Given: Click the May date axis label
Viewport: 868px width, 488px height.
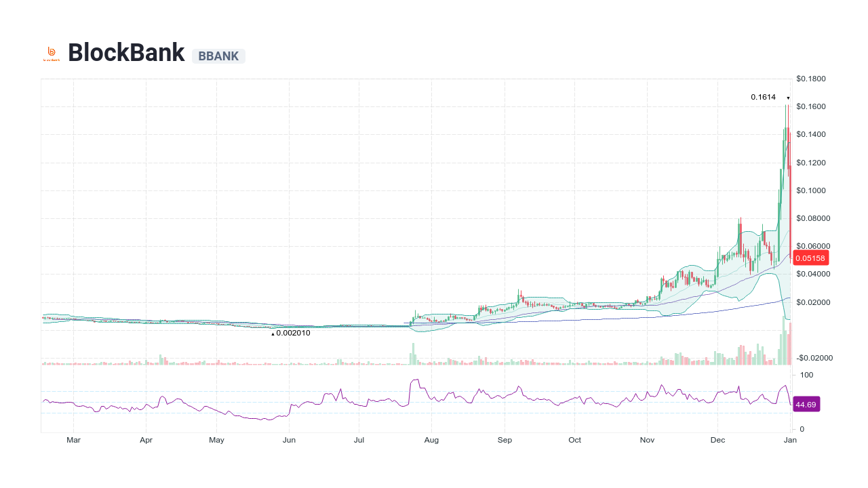Looking at the screenshot, I should click(216, 440).
